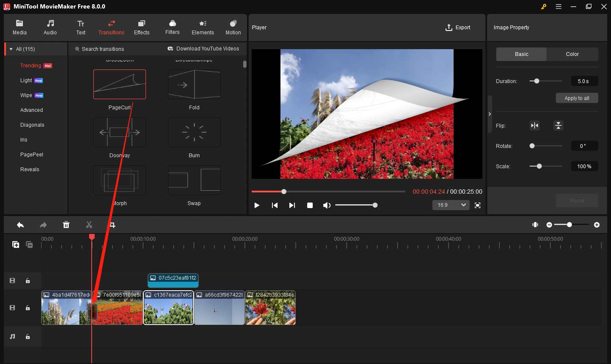Image resolution: width=611 pixels, height=364 pixels.
Task: Open the Filters panel
Action: pyautogui.click(x=172, y=27)
